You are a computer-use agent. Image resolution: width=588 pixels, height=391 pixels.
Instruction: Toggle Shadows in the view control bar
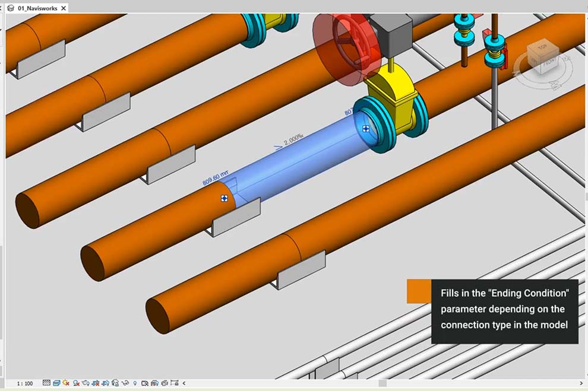click(x=76, y=383)
